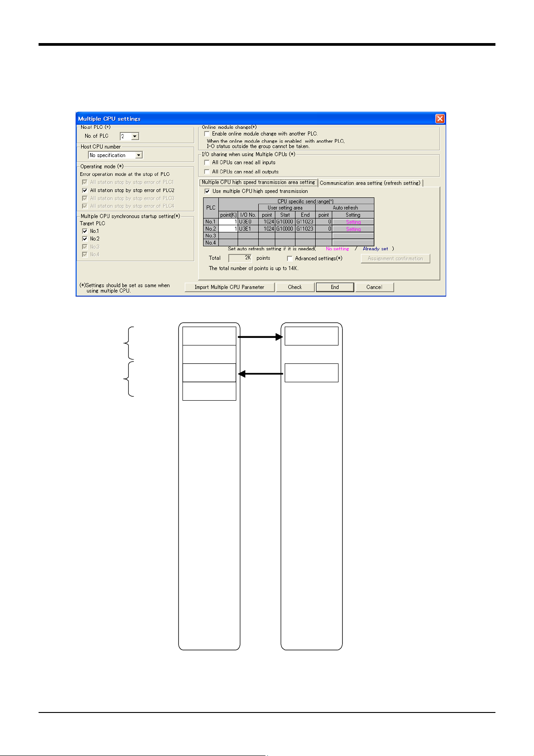Toggle 'Use multiple CPU high speed transmission'
Viewport: 534px width, 756px height.
207,191
